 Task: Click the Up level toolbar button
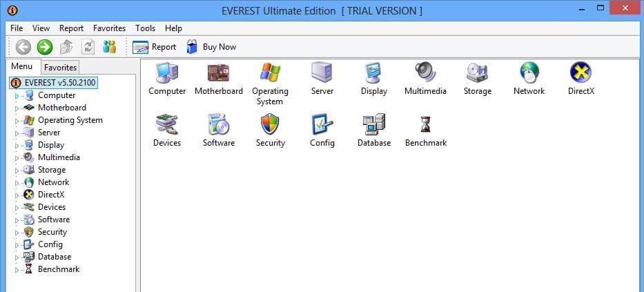point(66,47)
